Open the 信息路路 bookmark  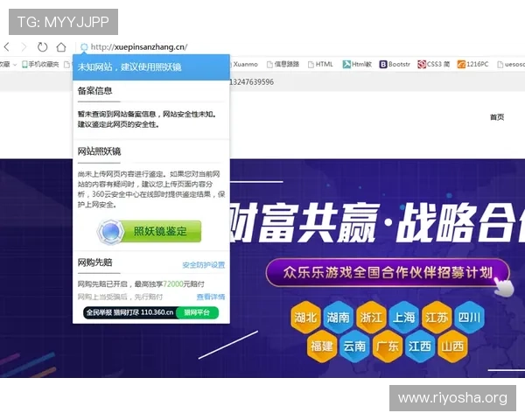(x=283, y=64)
